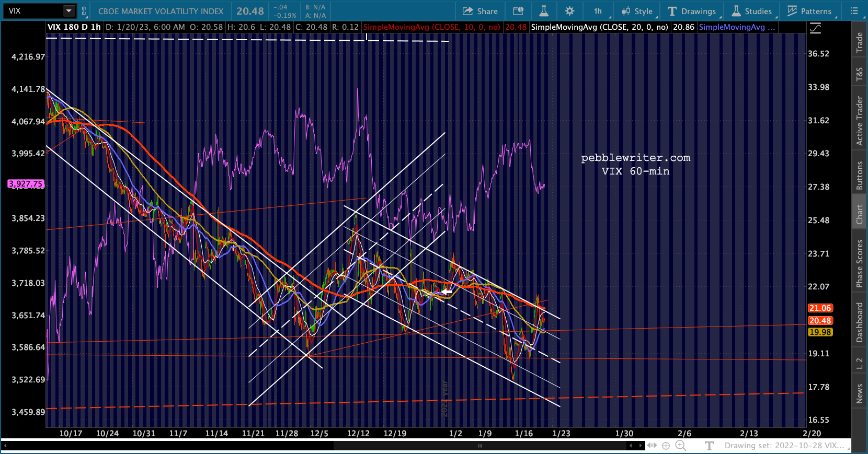Open the Trade sidebar tab

click(x=860, y=42)
